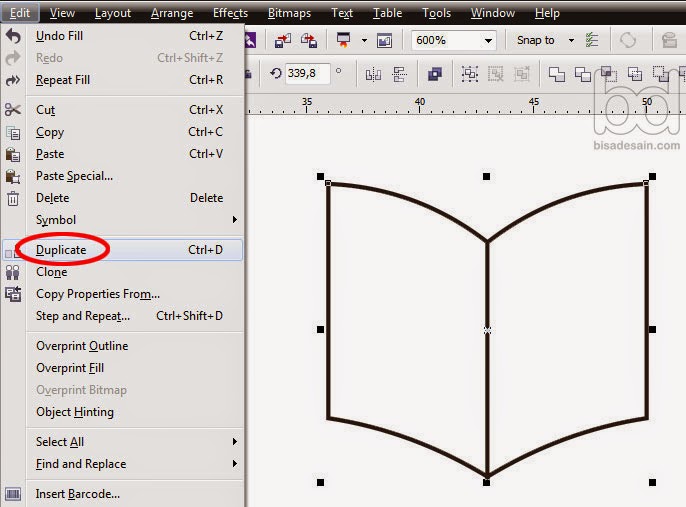Open the Text menu
The width and height of the screenshot is (686, 507).
pos(342,13)
